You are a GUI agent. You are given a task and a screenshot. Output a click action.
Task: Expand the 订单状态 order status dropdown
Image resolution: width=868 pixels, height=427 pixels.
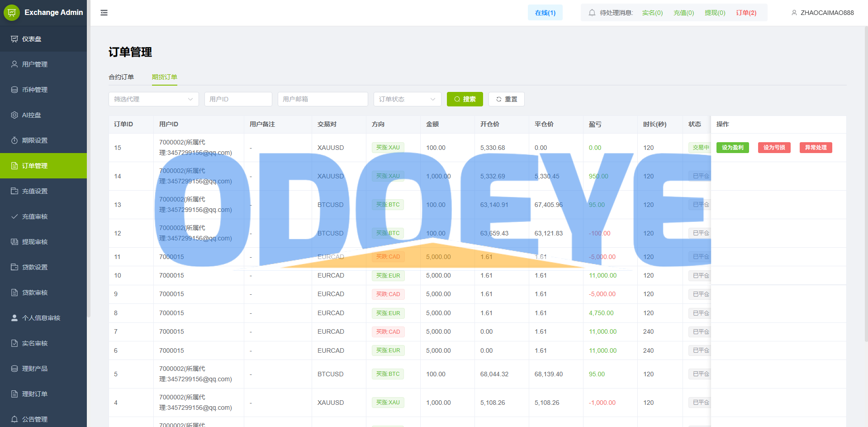click(x=407, y=99)
